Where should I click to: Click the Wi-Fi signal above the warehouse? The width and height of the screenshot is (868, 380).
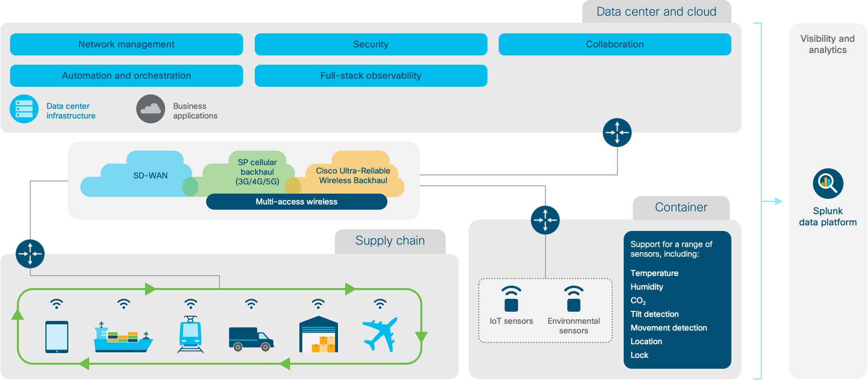point(318,304)
